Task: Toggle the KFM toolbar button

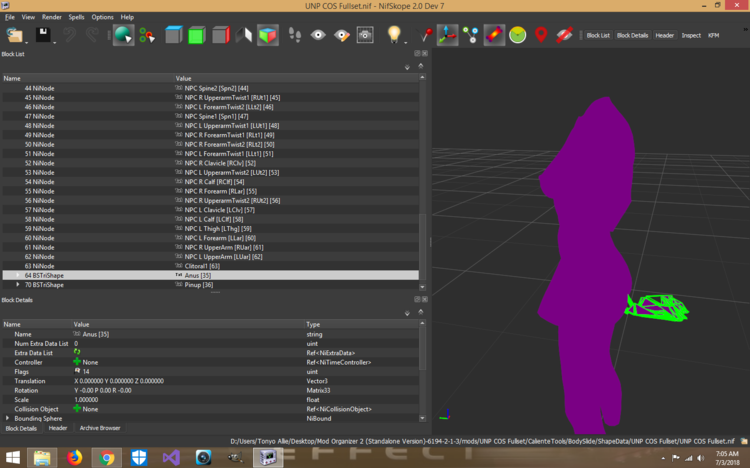Action: [713, 35]
